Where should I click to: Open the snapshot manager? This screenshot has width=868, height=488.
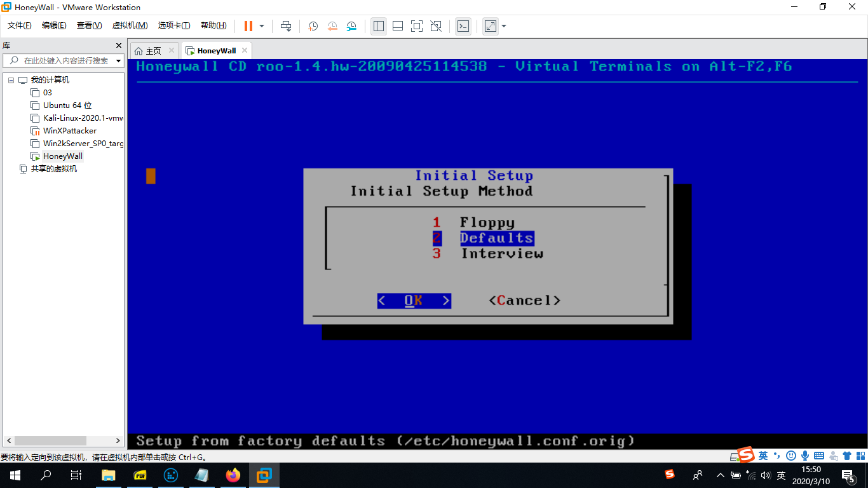point(351,26)
